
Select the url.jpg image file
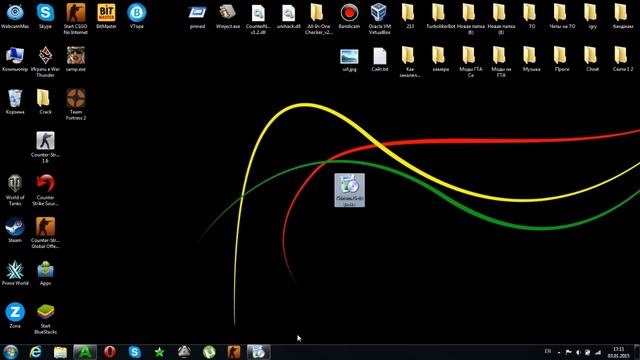click(349, 59)
